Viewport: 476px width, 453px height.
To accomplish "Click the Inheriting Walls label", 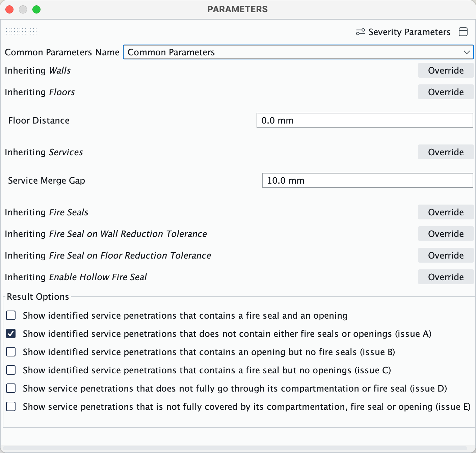I will [x=38, y=71].
